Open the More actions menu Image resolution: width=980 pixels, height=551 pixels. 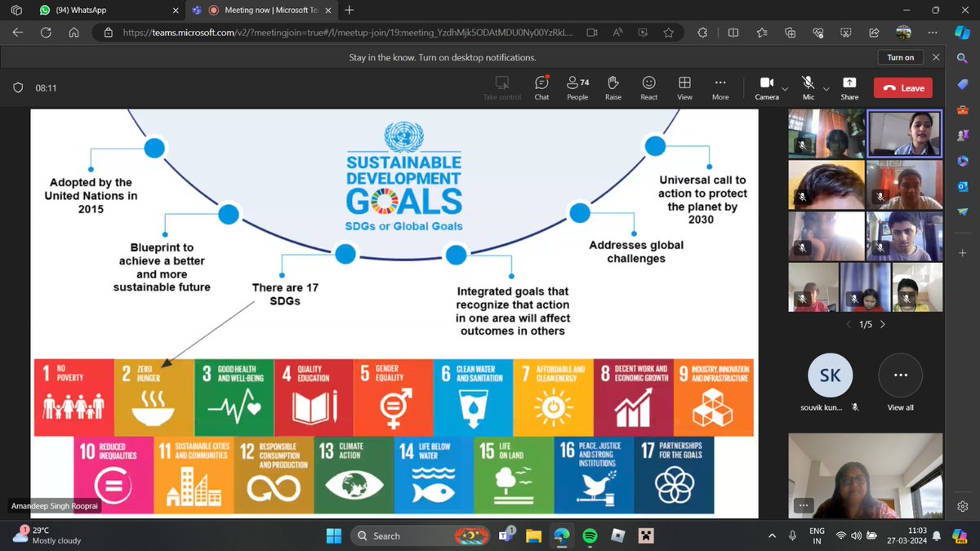click(x=720, y=87)
